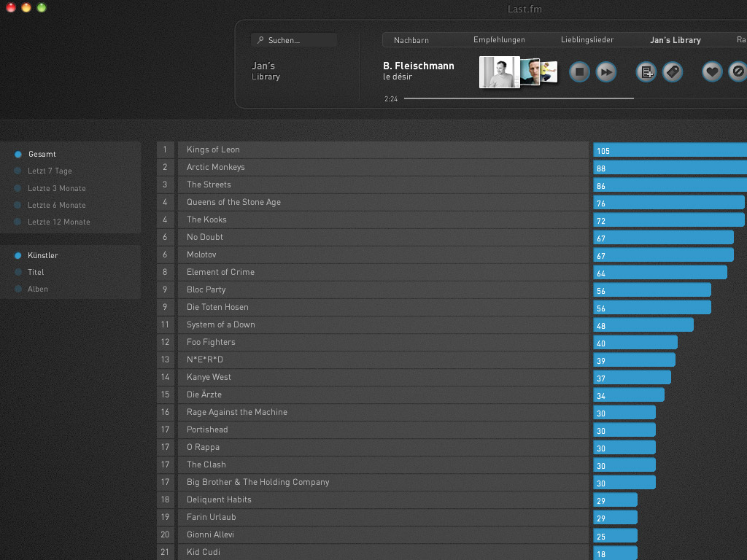Select Arctic Monkeys in the chart
This screenshot has width=747, height=560.
383,167
